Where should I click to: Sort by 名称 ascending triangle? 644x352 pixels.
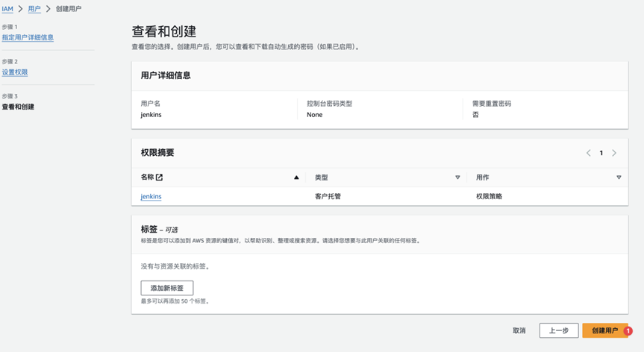click(296, 177)
